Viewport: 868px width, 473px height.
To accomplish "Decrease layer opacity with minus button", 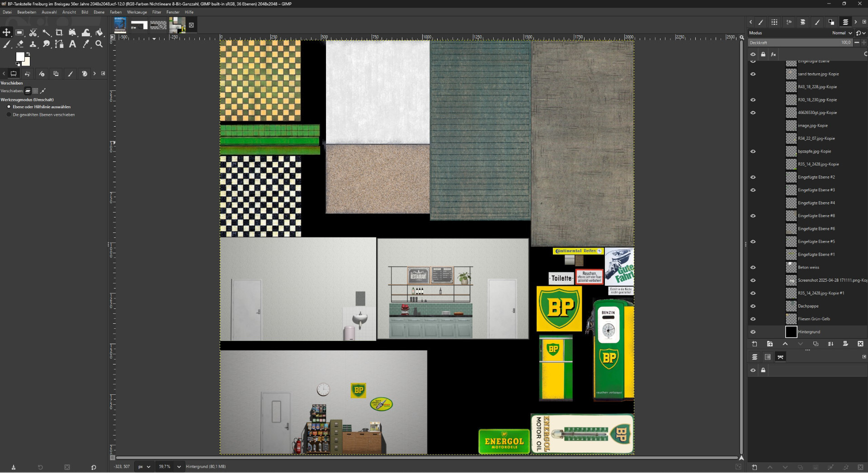I will pyautogui.click(x=857, y=43).
